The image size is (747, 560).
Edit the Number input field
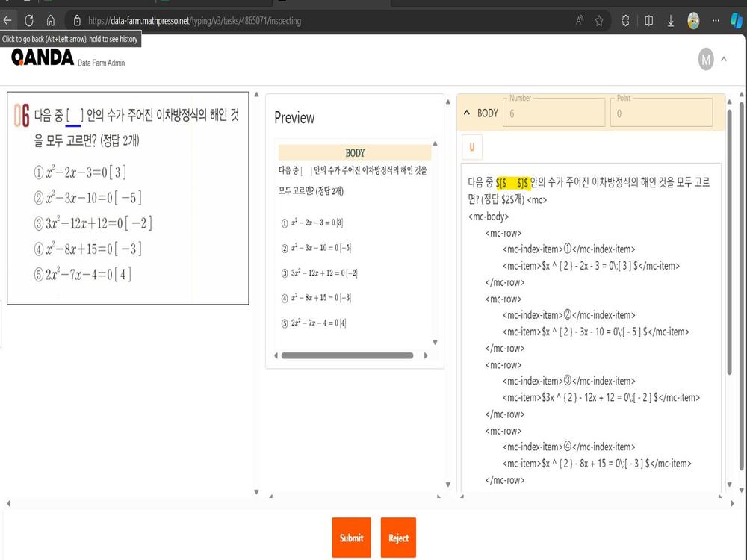click(x=554, y=113)
